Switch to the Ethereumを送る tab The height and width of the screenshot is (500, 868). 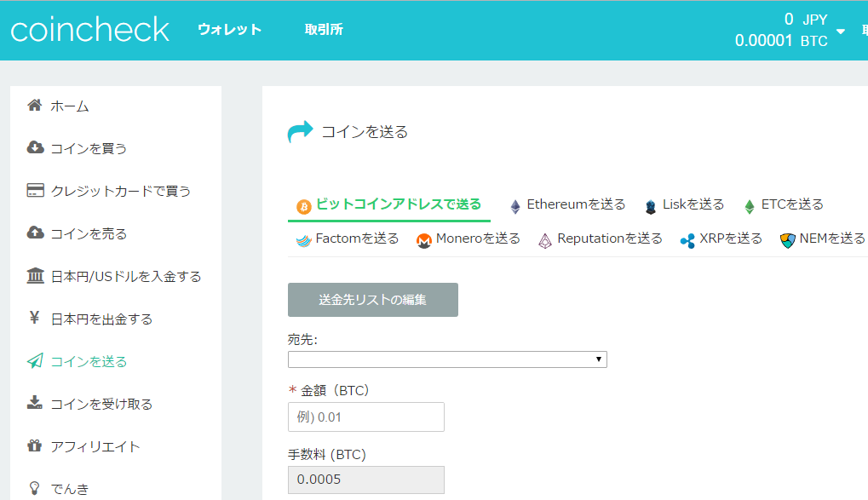[567, 205]
